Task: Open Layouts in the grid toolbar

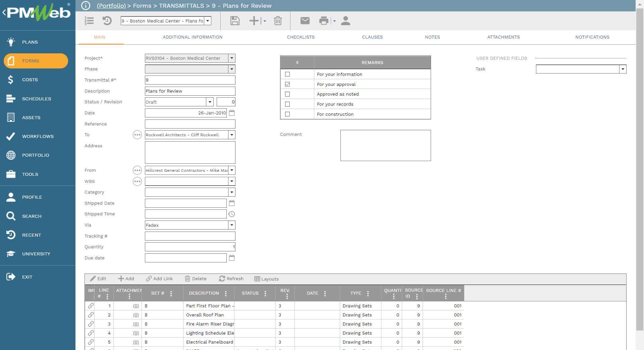Action: 266,279
